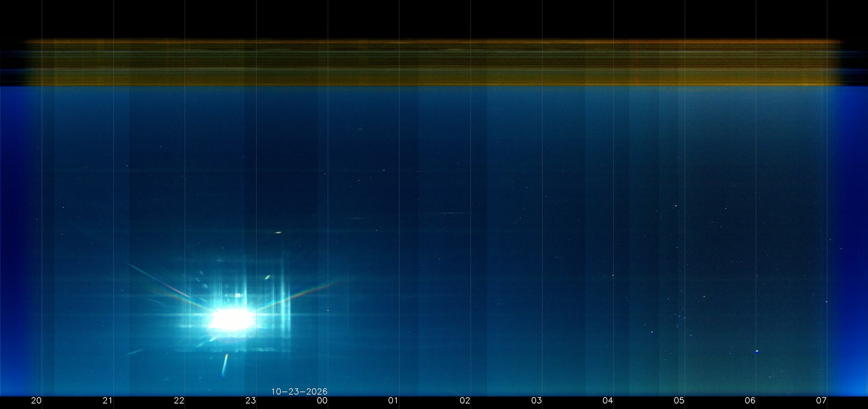Screen dimensions: 868x409
Task: Click the 02 hour label
Action: pos(465,400)
